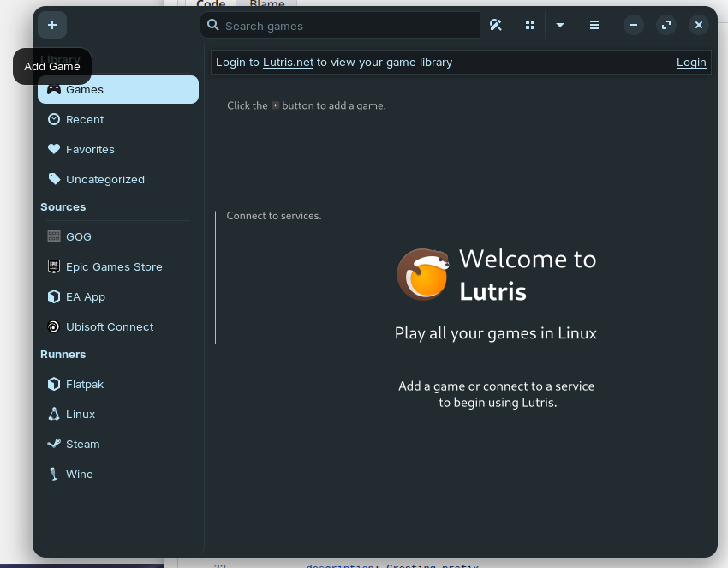This screenshot has width=728, height=568.
Task: Show games using the Steam runner
Action: coord(82,444)
